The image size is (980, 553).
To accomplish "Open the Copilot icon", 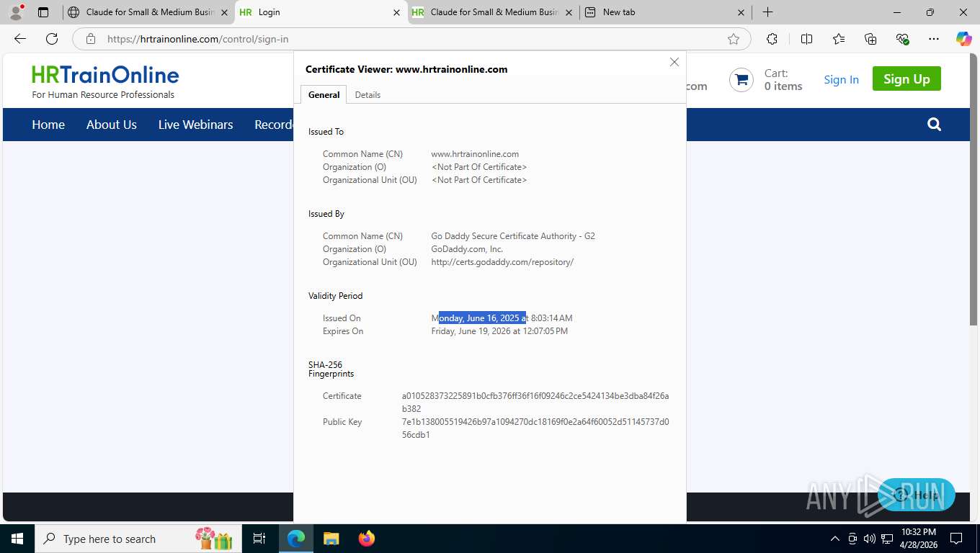I will (963, 39).
